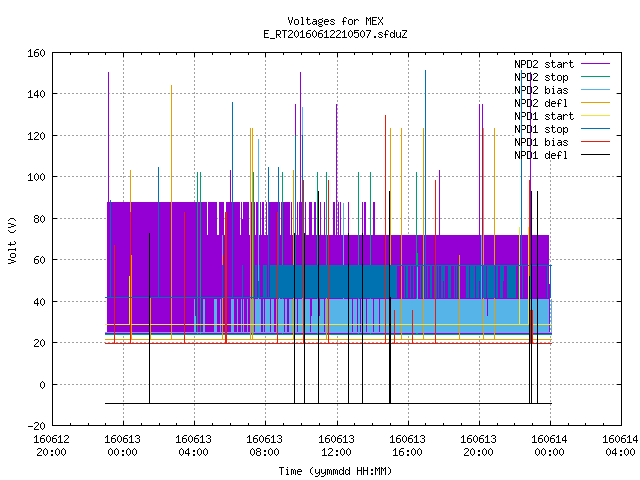Click the y-axis tick label 40
This screenshot has height=480, width=640.
tap(39, 302)
